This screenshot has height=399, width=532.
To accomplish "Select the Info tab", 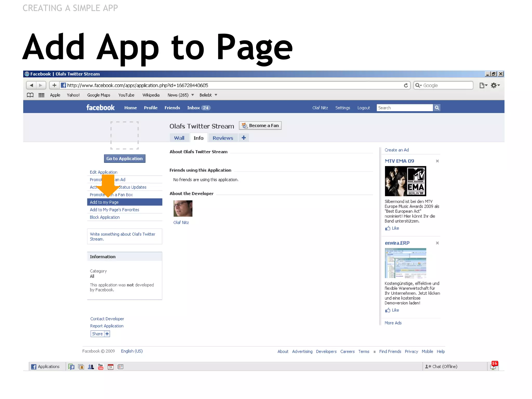I will pyautogui.click(x=198, y=138).
